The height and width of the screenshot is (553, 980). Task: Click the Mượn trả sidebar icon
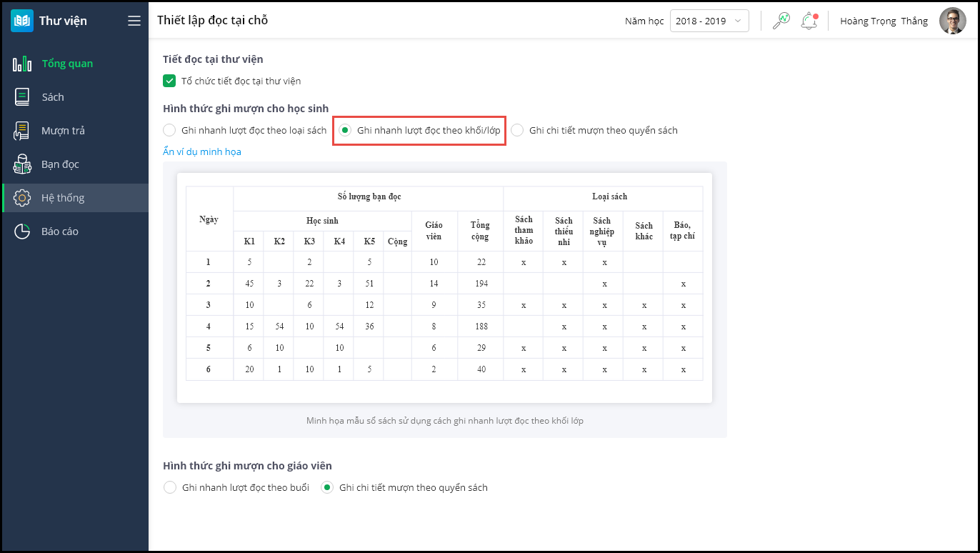pos(22,131)
